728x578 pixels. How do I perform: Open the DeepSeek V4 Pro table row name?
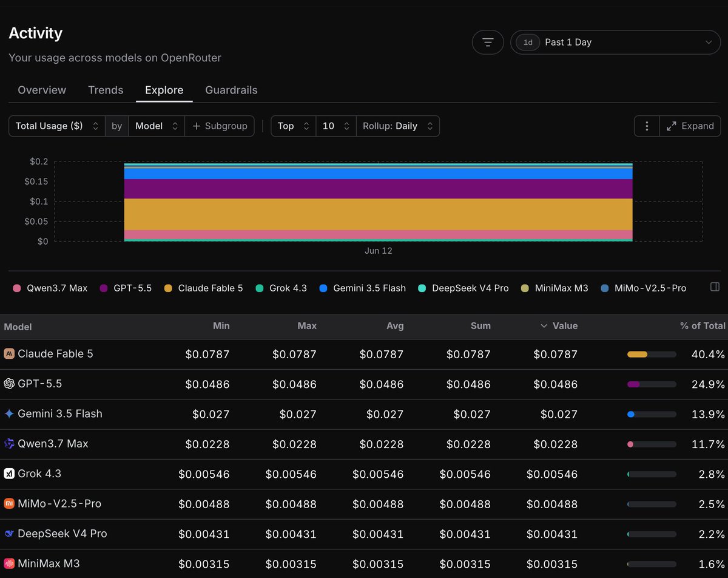[62, 534]
